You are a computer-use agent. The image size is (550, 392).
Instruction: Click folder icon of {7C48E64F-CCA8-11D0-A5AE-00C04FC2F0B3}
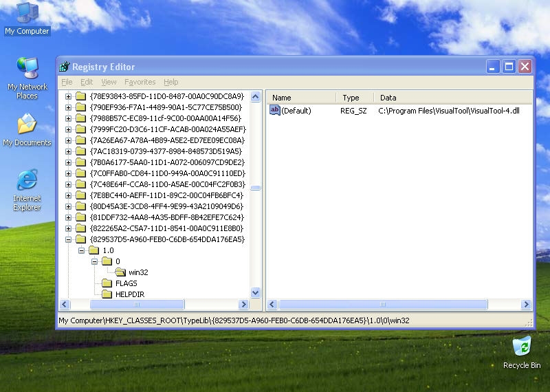[81, 184]
